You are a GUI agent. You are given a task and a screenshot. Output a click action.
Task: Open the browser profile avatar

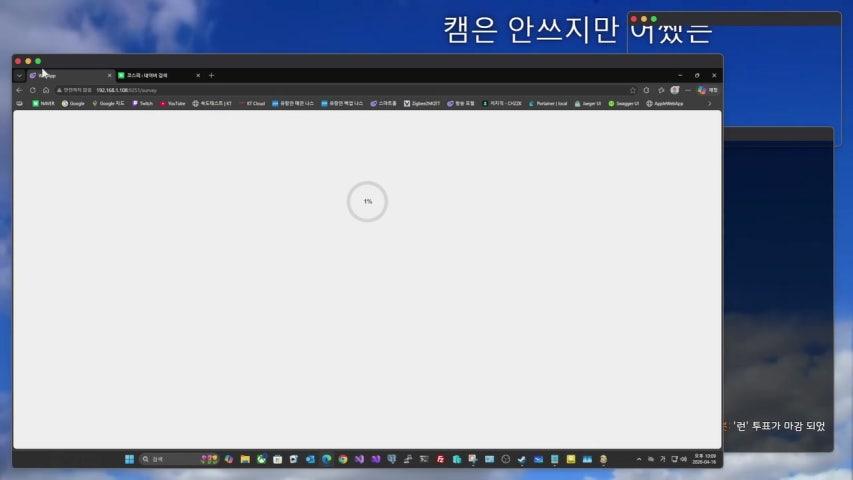(675, 90)
